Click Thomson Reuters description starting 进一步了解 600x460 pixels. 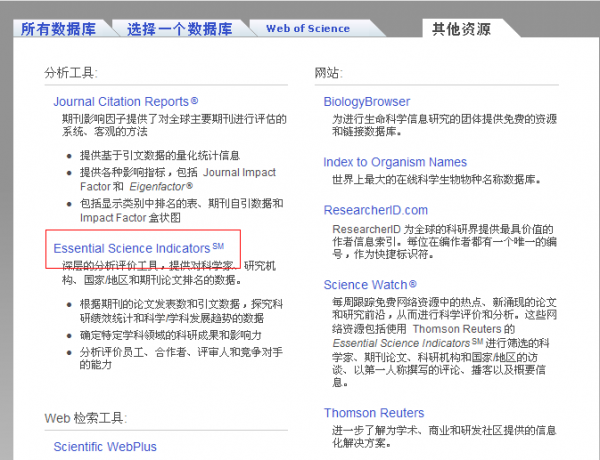pyautogui.click(x=444, y=437)
